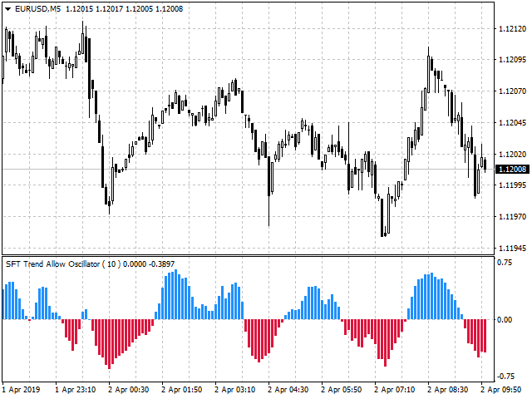Click the -0.75 oscillator scale label
This screenshot has height=399, width=532.
[x=505, y=377]
